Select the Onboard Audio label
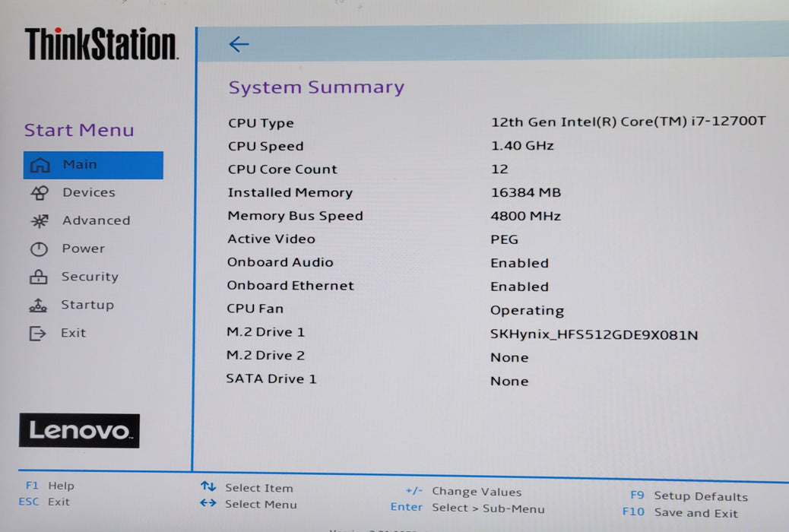The width and height of the screenshot is (789, 532). click(280, 262)
